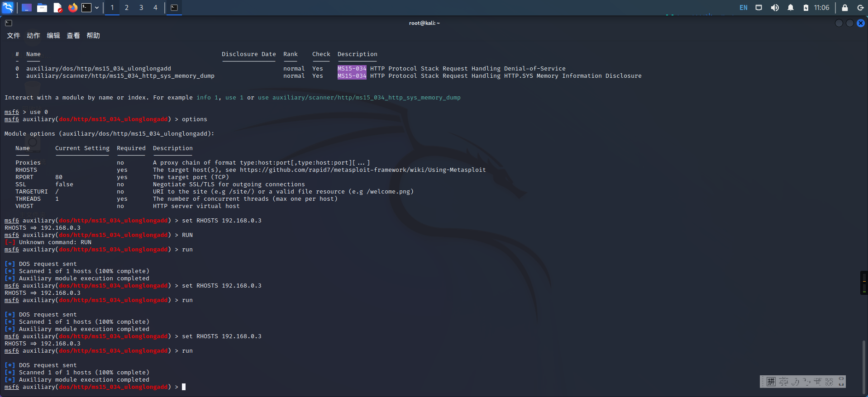Launch the file manager from the panel
The image size is (868, 397).
(42, 8)
